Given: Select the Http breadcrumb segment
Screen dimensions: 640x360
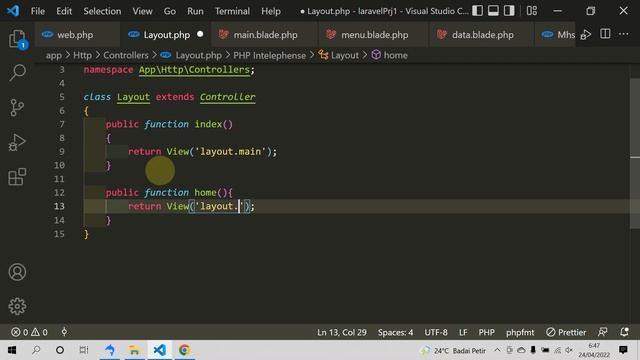Looking at the screenshot, I should pyautogui.click(x=82, y=55).
